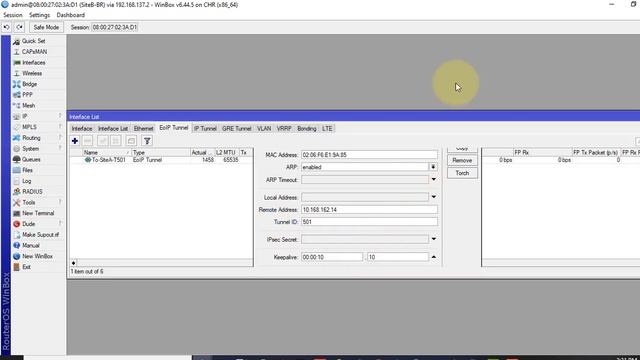Open the Tools submenu

click(x=29, y=202)
